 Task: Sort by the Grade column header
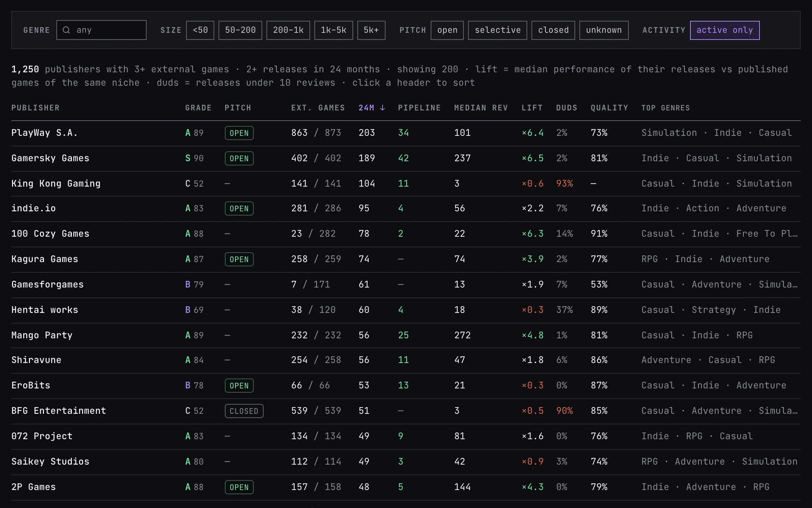(x=198, y=108)
